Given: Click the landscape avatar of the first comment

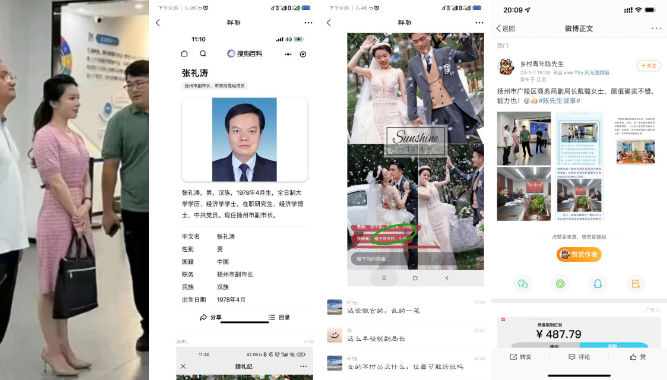Looking at the screenshot, I should click(334, 307).
